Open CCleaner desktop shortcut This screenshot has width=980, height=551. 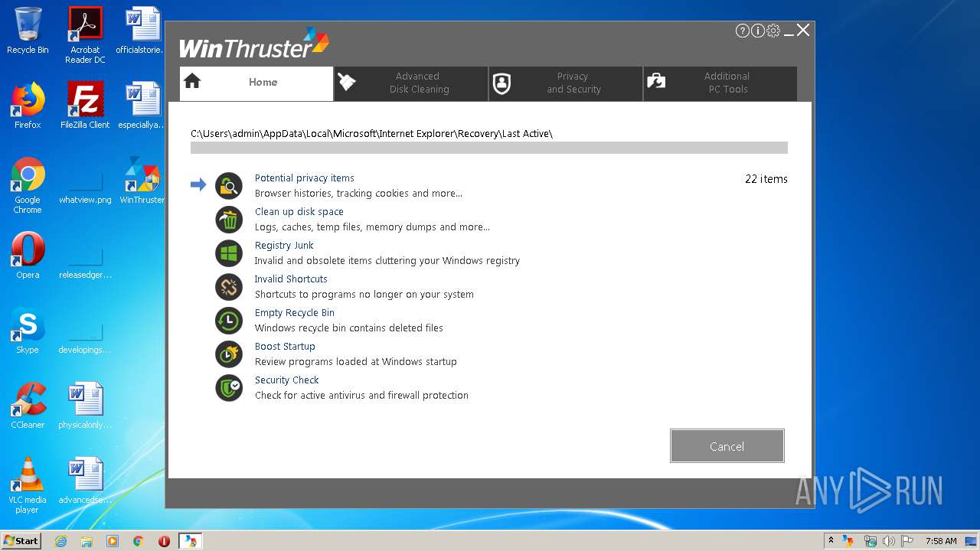pyautogui.click(x=28, y=406)
